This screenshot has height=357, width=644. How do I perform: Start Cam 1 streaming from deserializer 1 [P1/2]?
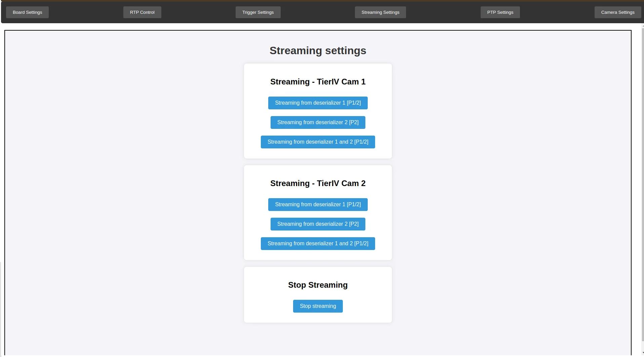318,103
